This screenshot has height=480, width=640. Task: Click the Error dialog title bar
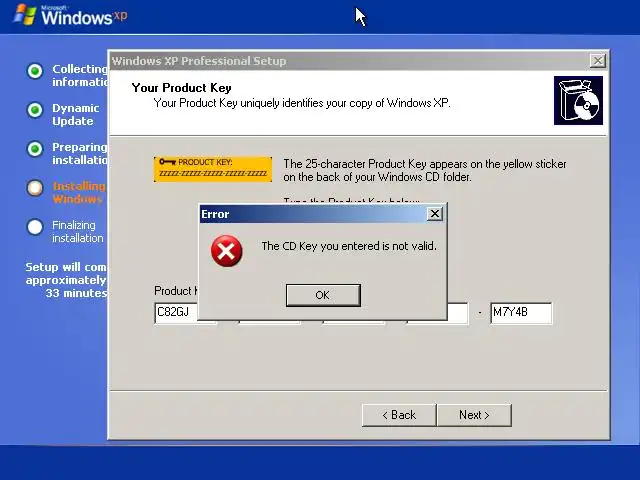point(313,214)
